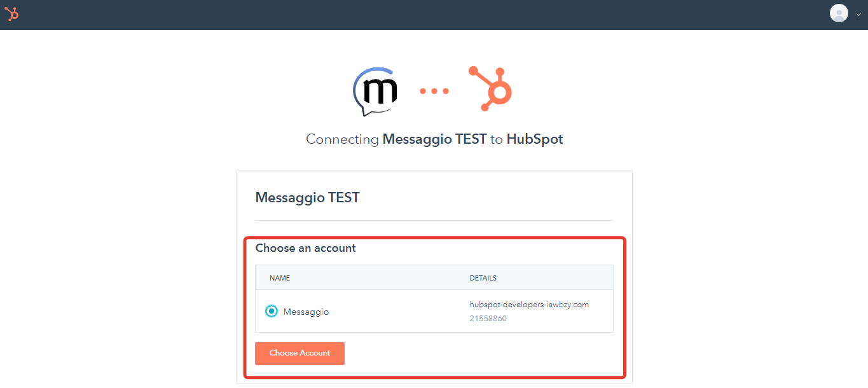Click empty area of dark top navigation bar
This screenshot has height=388, width=868.
pyautogui.click(x=420, y=15)
